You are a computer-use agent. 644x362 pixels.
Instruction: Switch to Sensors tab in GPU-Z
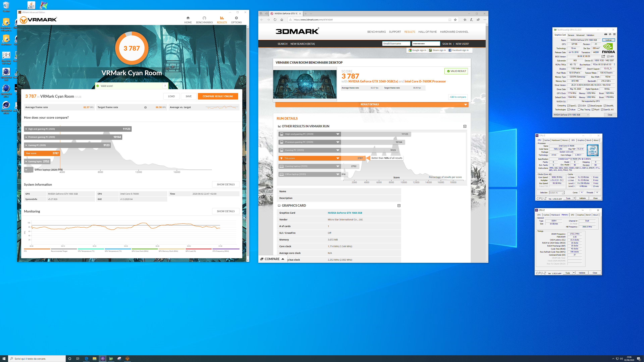571,35
